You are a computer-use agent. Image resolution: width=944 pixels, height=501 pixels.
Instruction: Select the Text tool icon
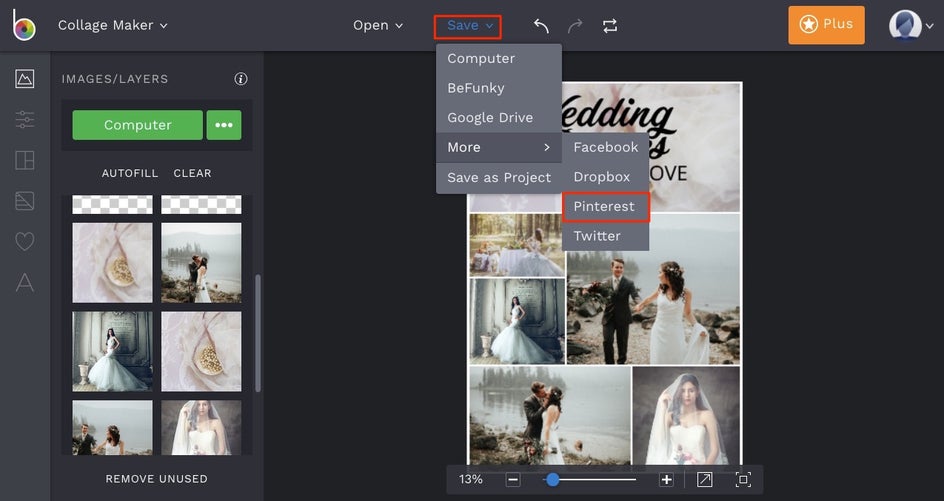coord(25,282)
